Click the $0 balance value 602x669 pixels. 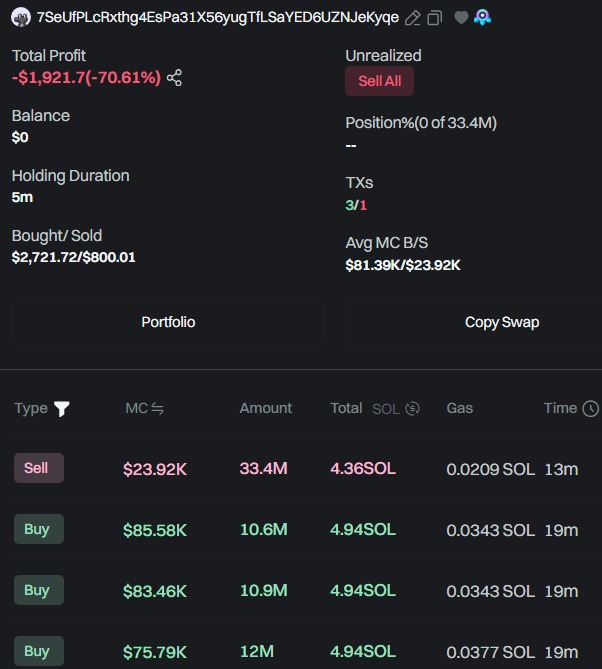[20, 137]
